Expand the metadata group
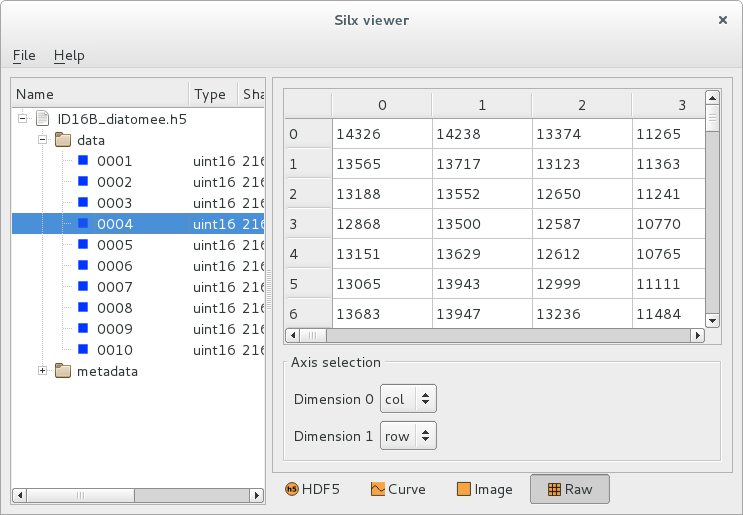This screenshot has width=743, height=515. (42, 371)
